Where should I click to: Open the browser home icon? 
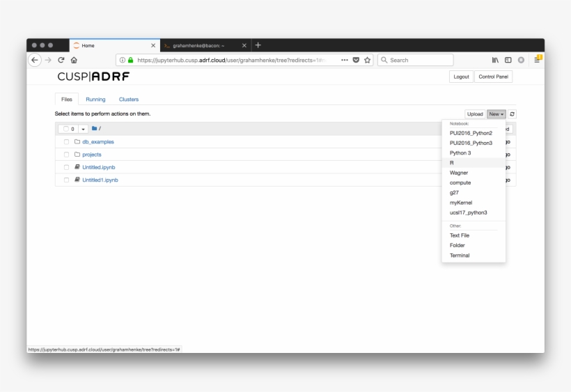74,60
